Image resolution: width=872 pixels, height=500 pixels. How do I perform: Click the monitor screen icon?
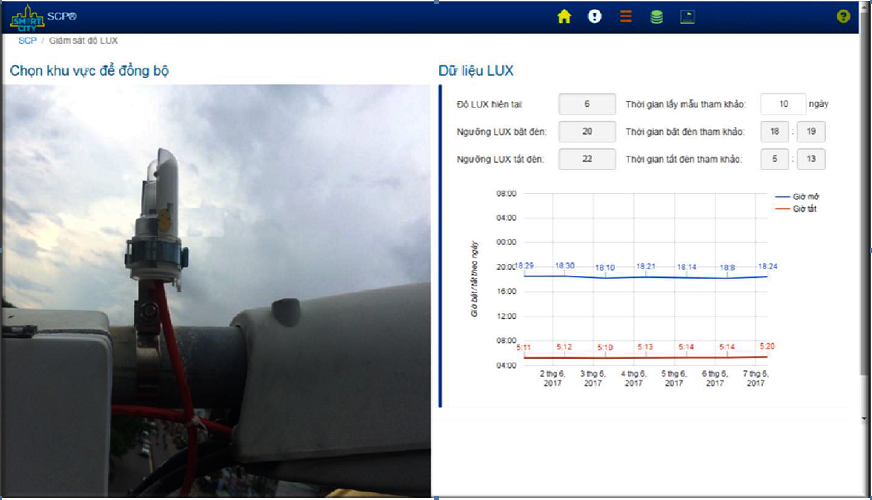[687, 16]
